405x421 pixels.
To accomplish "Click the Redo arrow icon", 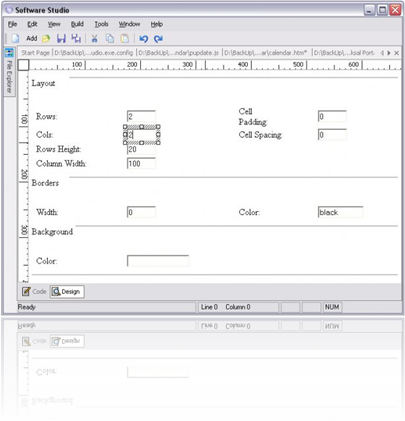I will coord(158,39).
